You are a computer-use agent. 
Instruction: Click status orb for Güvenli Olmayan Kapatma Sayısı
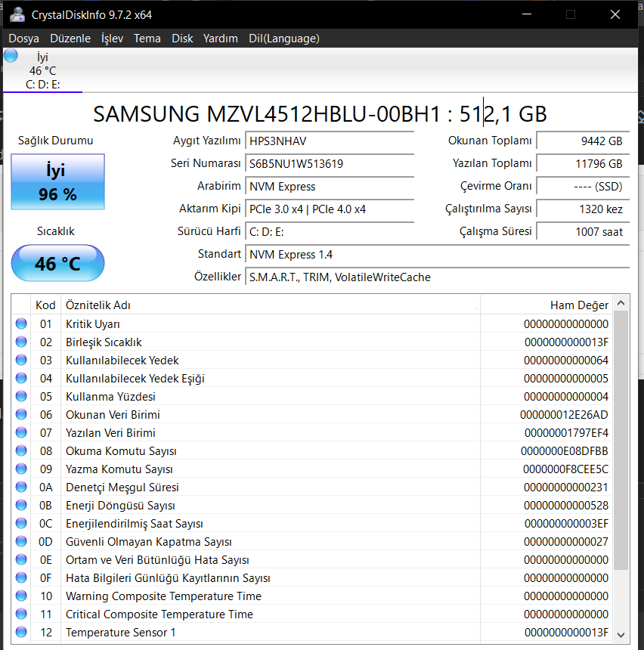(21, 541)
